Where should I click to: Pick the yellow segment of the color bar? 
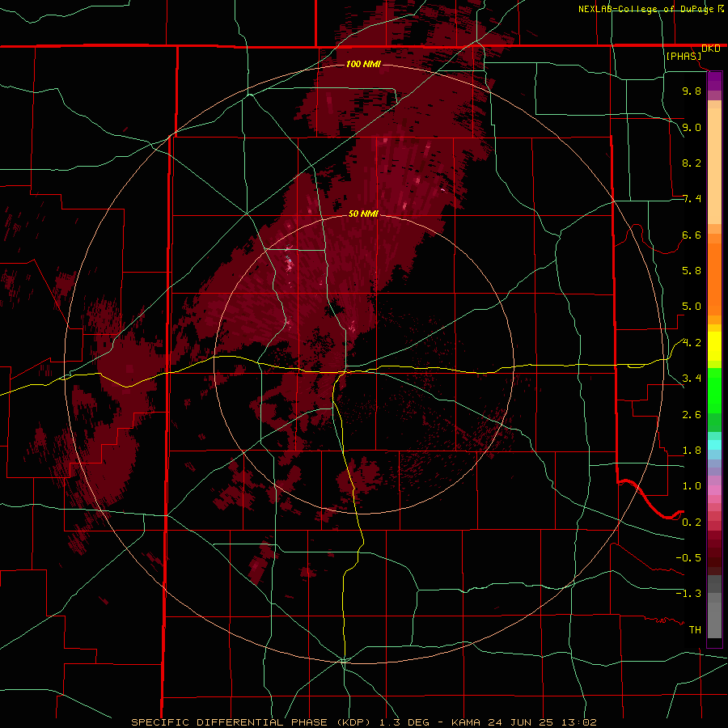click(714, 346)
